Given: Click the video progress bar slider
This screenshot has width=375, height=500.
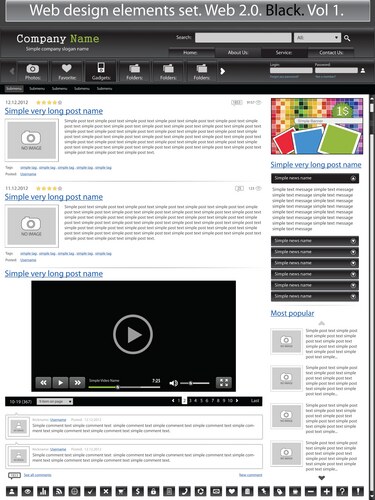Looking at the screenshot, I should click(124, 387).
